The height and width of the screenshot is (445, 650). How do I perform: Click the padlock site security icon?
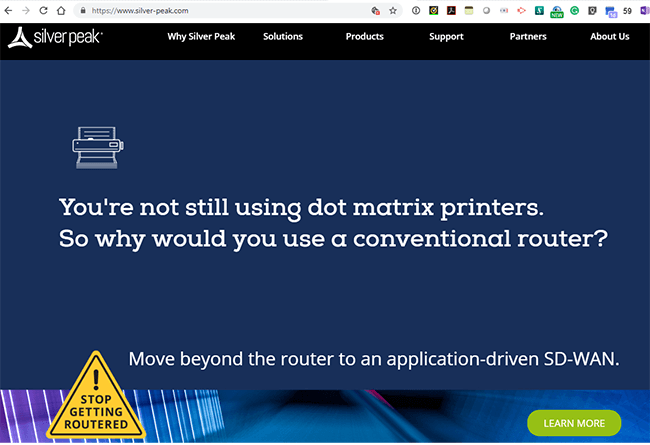coord(81,10)
